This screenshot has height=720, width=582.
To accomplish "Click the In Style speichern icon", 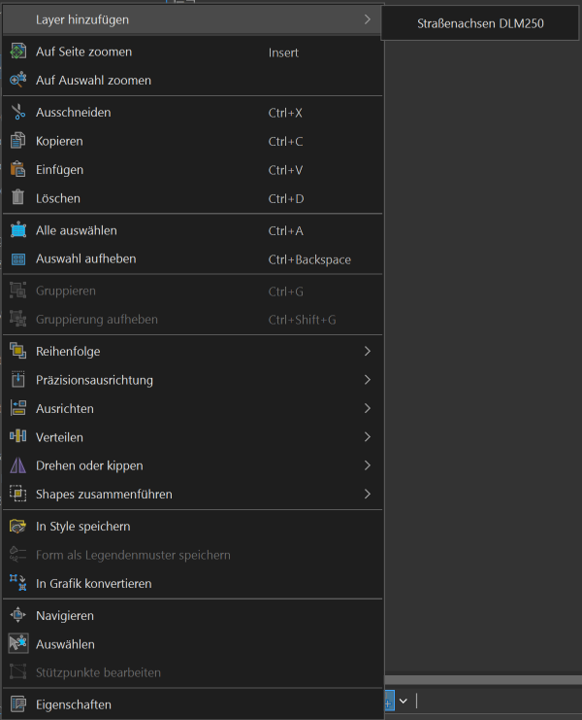I will pyautogui.click(x=18, y=526).
